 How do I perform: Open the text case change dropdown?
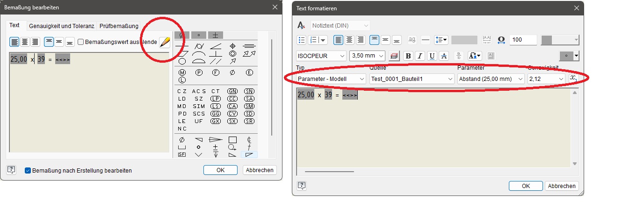tap(475, 56)
